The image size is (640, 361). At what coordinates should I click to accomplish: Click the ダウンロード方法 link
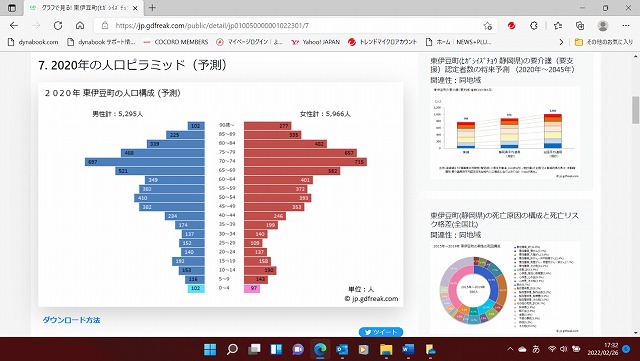click(x=71, y=320)
